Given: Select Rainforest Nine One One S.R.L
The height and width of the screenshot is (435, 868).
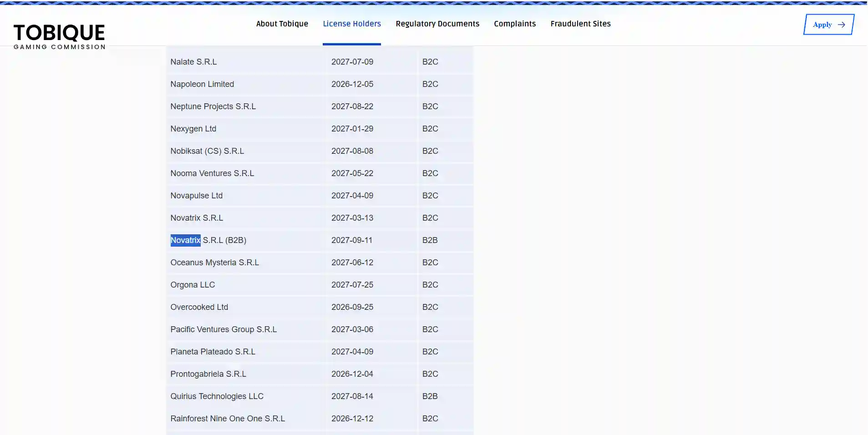Looking at the screenshot, I should point(228,419).
